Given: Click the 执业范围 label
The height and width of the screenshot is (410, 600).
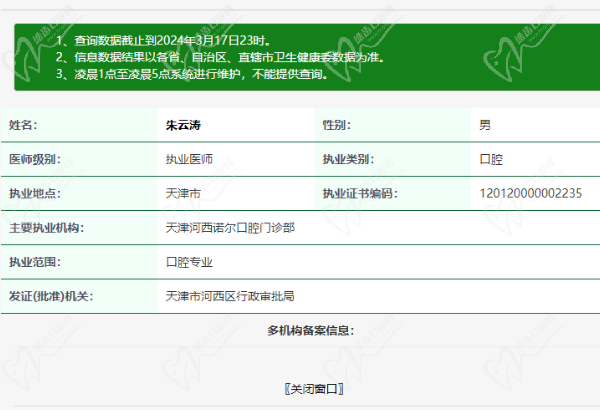Looking at the screenshot, I should click(35, 262).
